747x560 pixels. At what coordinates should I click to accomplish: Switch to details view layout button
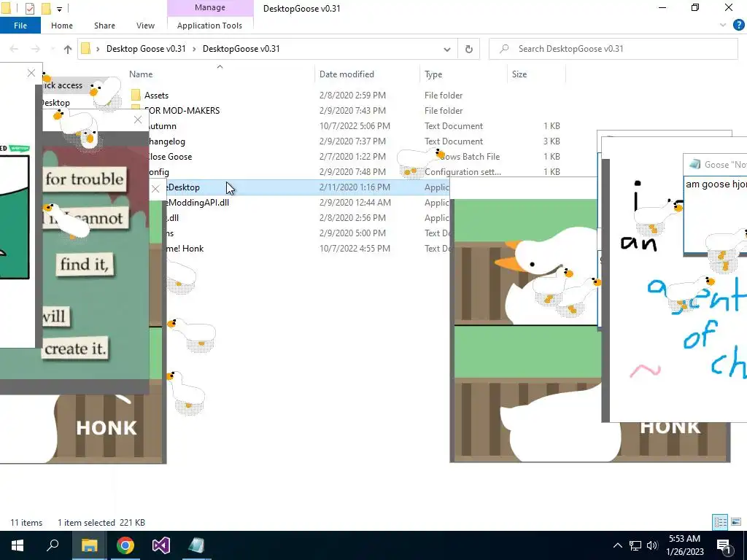point(720,522)
